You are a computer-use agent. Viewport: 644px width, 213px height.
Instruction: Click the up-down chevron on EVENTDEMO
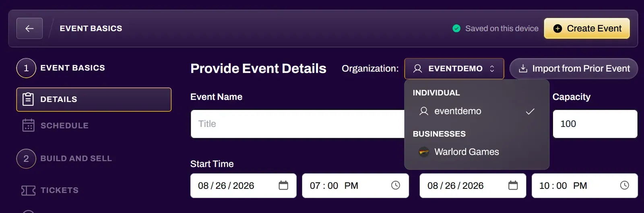(492, 69)
